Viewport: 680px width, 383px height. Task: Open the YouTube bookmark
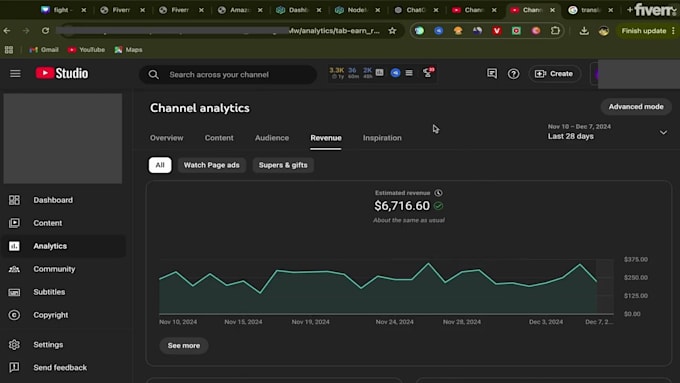pyautogui.click(x=86, y=50)
